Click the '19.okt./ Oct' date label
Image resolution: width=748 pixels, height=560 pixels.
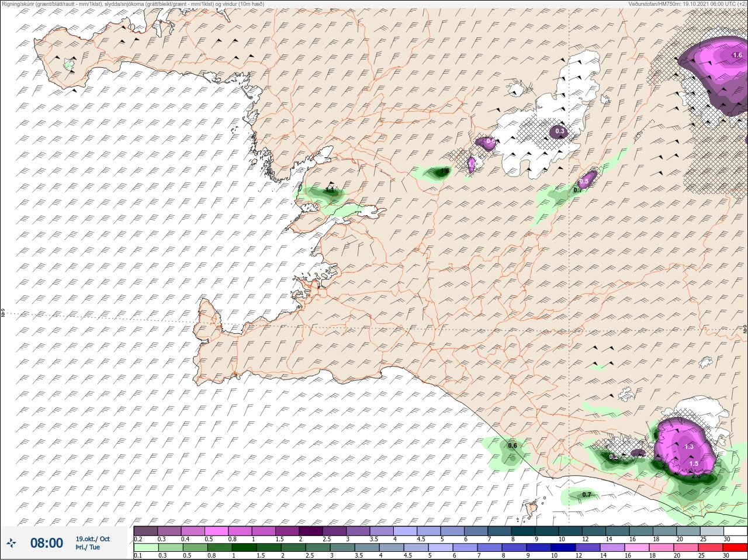click(92, 539)
